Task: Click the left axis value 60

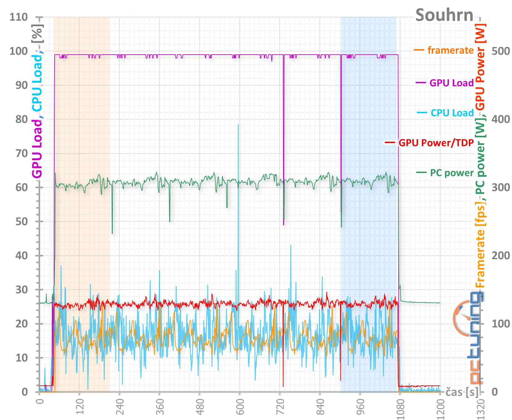Action: 22,187
